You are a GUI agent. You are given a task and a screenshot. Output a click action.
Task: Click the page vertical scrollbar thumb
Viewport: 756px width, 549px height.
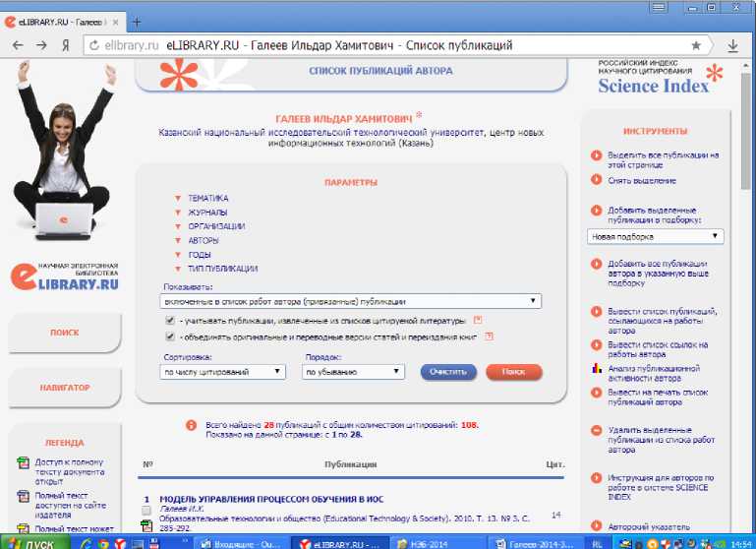point(746,130)
